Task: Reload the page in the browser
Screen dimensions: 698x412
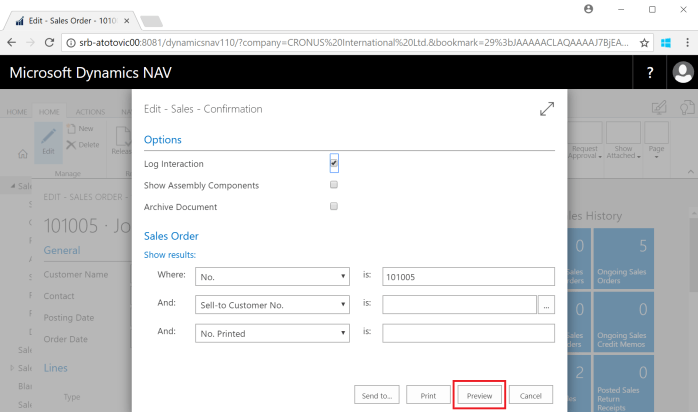Action: point(52,43)
